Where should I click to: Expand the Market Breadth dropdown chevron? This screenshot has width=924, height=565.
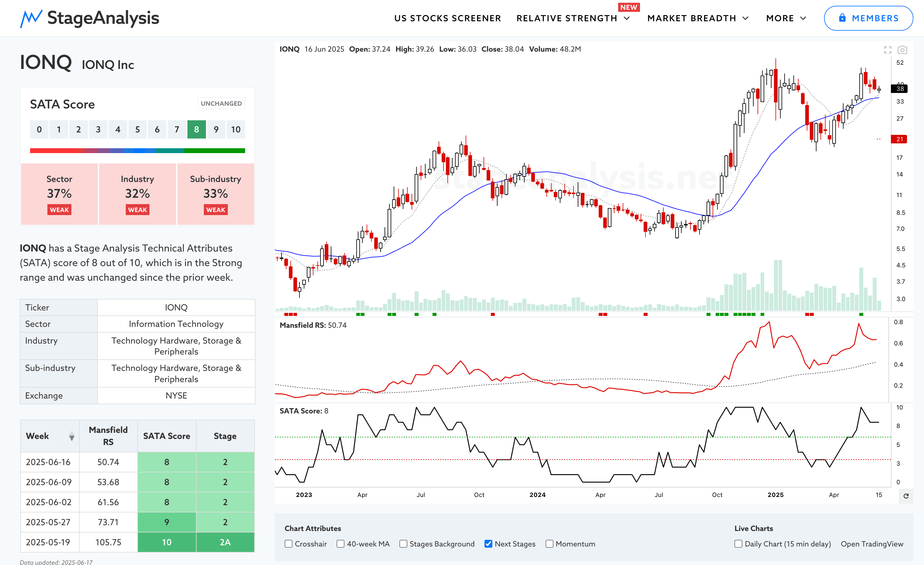point(745,18)
